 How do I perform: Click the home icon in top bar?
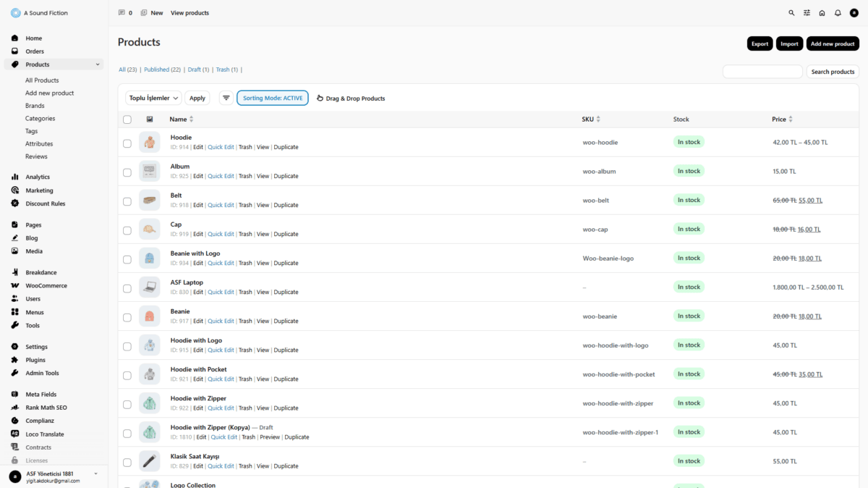pyautogui.click(x=822, y=13)
